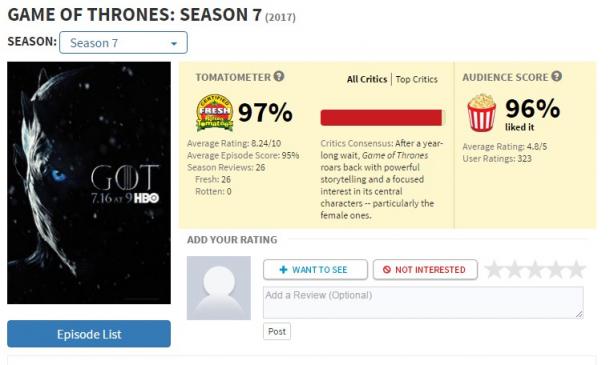The image size is (610, 365).
Task: Click the Tomatometer help question mark icon
Action: click(x=279, y=76)
